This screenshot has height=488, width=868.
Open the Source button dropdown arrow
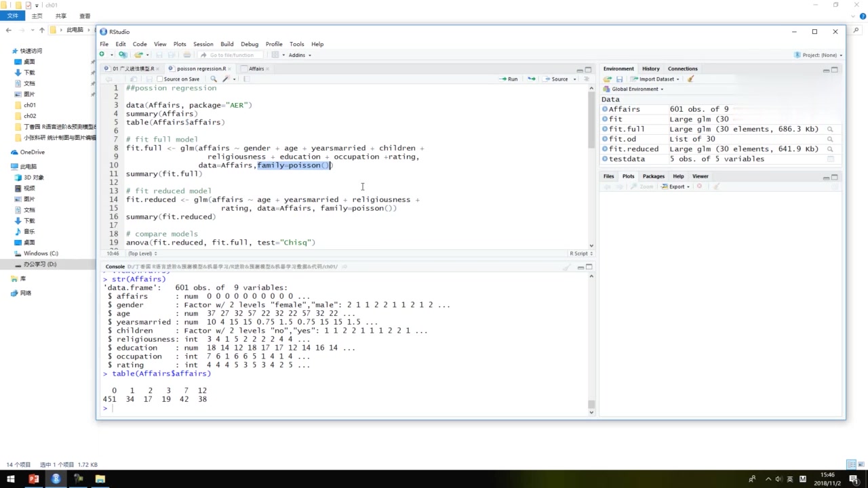point(575,79)
